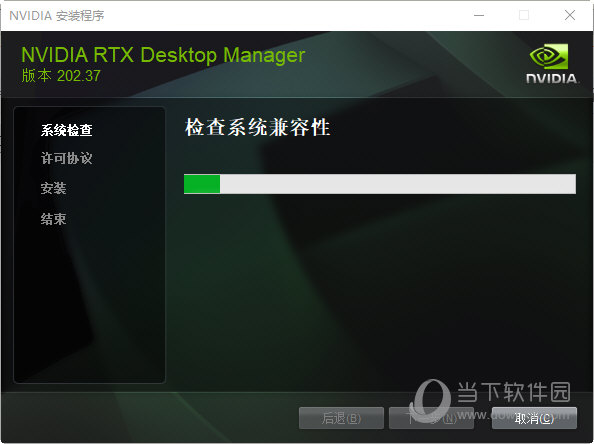The image size is (594, 444).
Task: Click the disabled maximize window button
Action: click(524, 16)
